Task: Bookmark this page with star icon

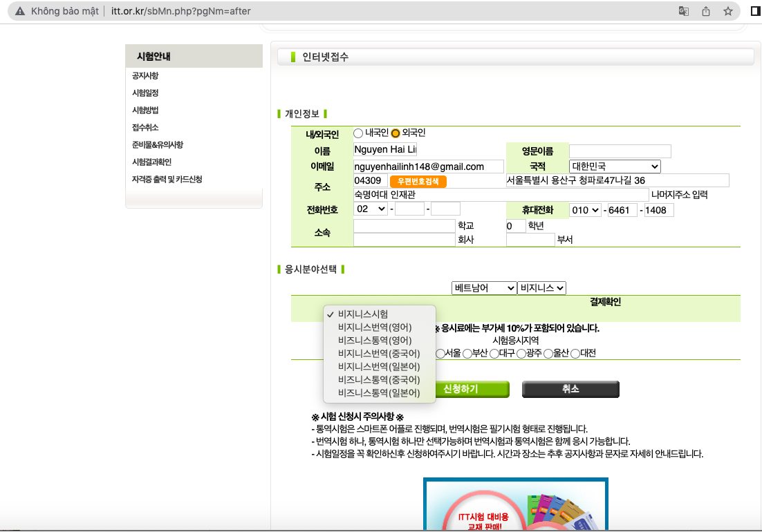Action: click(x=727, y=11)
